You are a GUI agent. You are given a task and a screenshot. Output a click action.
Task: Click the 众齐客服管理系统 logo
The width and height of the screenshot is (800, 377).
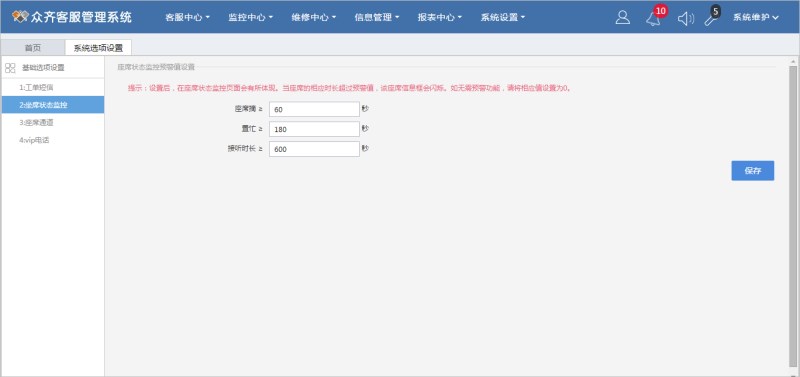[x=72, y=17]
